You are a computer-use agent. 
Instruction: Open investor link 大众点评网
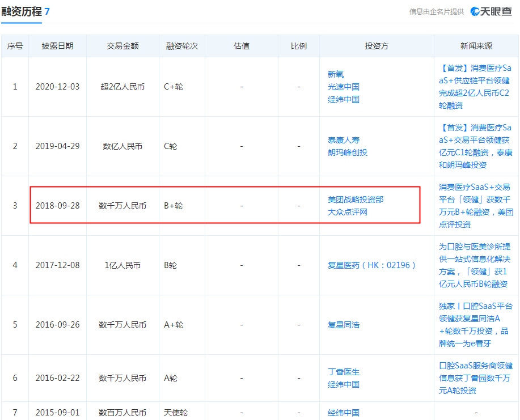point(348,212)
